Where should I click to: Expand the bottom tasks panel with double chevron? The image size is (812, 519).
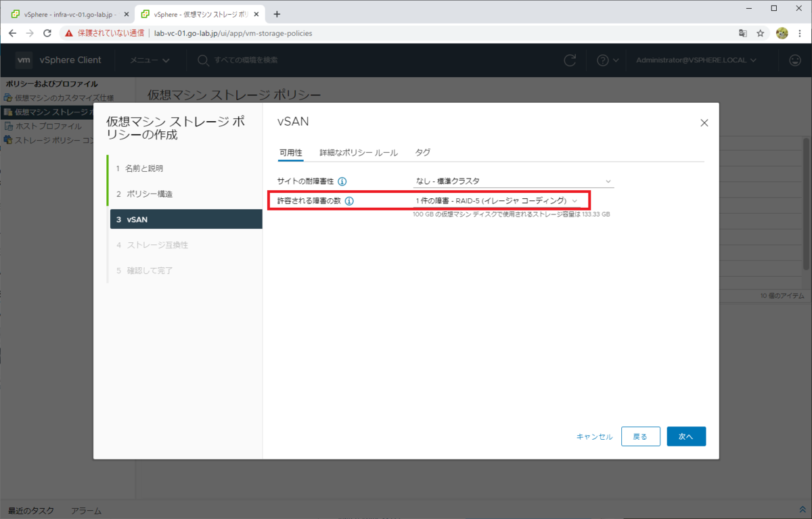[803, 510]
